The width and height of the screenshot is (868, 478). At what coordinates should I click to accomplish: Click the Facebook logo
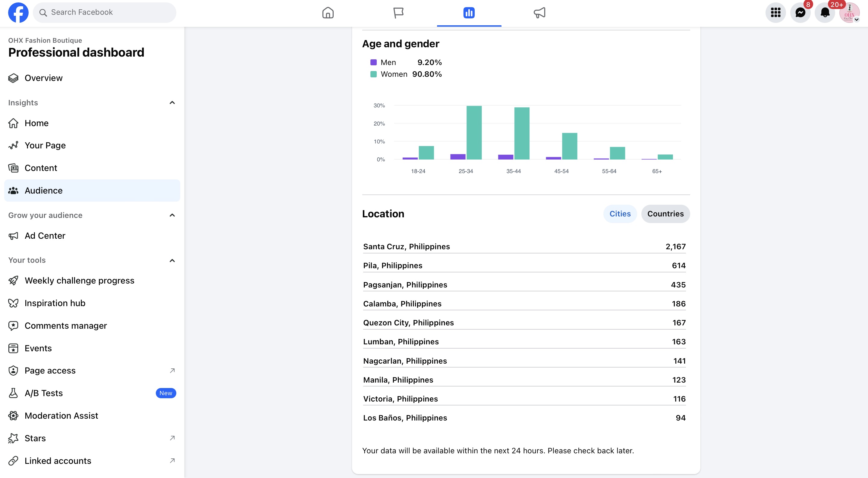[18, 12]
